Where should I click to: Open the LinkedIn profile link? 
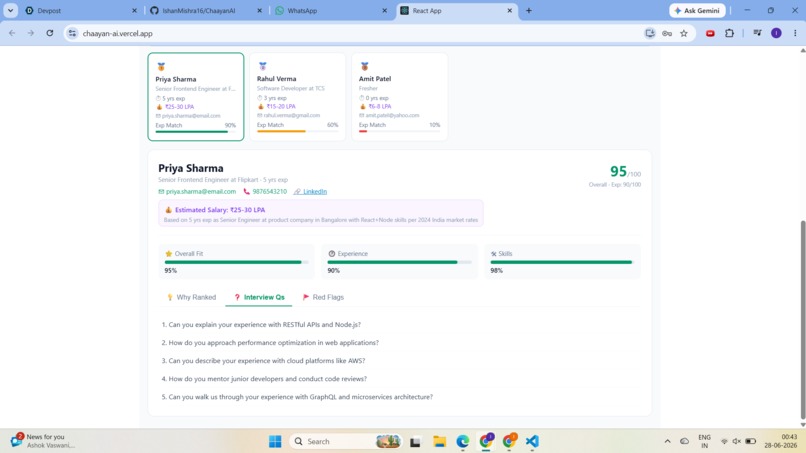(x=315, y=192)
